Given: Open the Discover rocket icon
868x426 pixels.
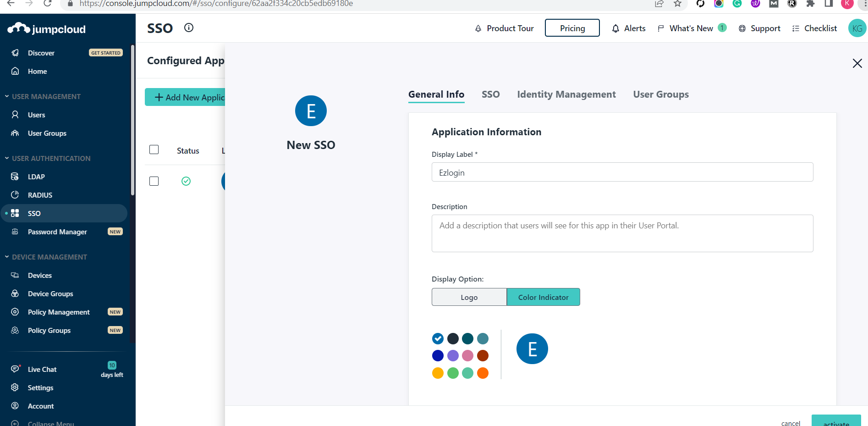Looking at the screenshot, I should (x=15, y=53).
